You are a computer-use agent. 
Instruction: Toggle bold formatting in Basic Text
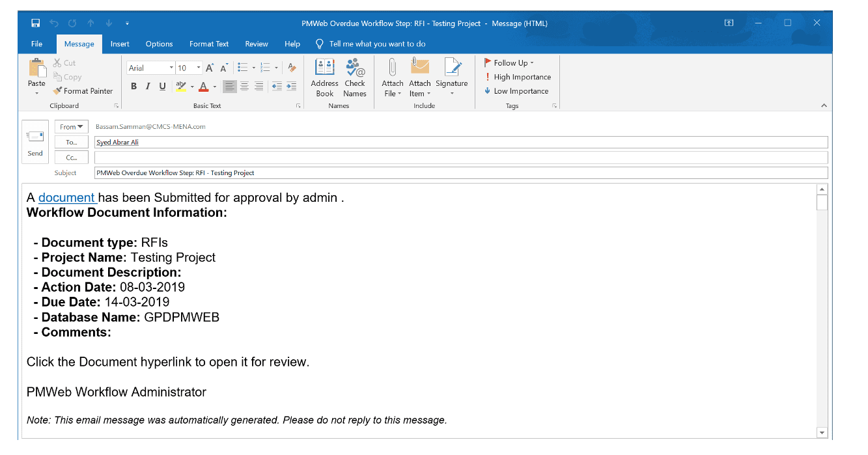(133, 86)
